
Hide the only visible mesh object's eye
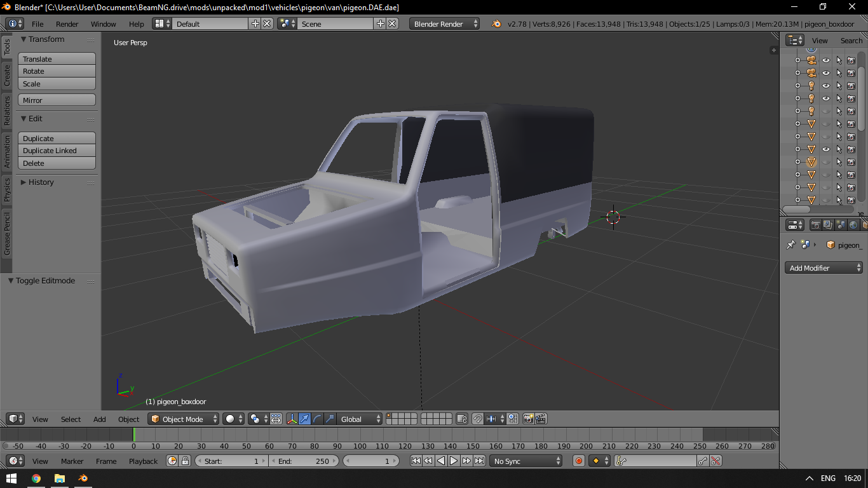click(826, 149)
